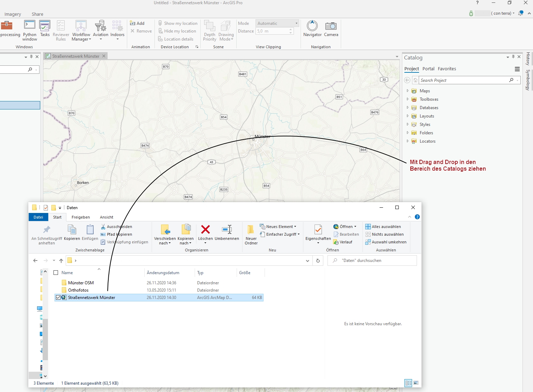The width and height of the screenshot is (533, 392).
Task: Open the Imagery ribbon tab
Action: click(x=13, y=14)
